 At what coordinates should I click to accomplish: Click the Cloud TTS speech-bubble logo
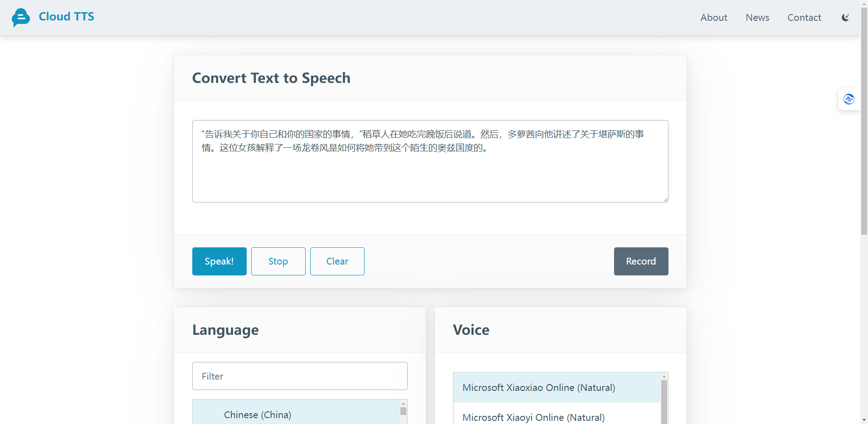coord(21,17)
